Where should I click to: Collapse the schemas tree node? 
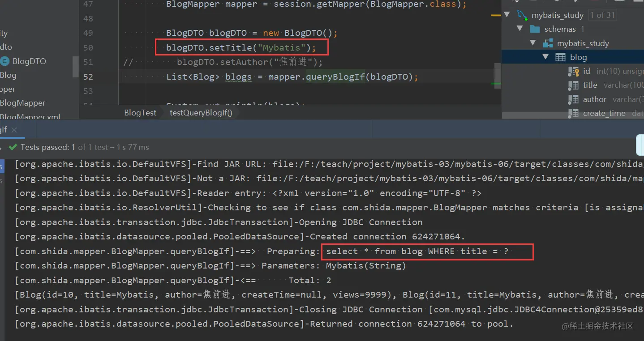click(x=520, y=29)
